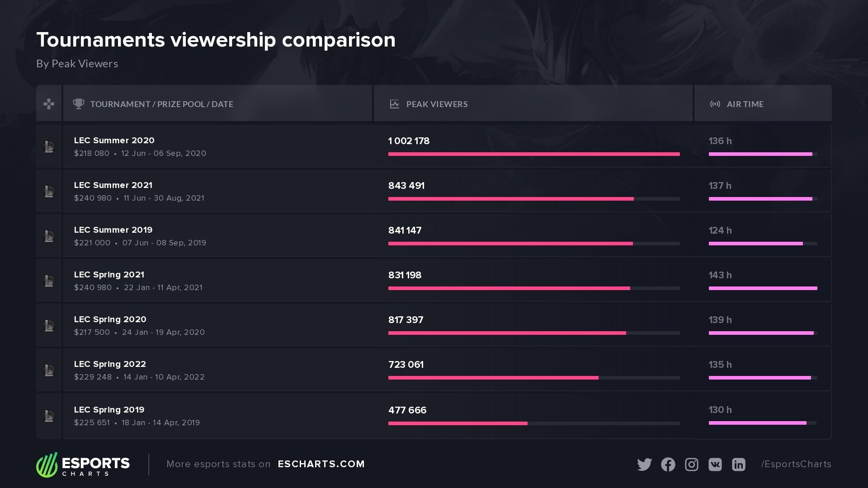Click the 1 002 178 peak viewers value
868x488 pixels.
tap(409, 141)
